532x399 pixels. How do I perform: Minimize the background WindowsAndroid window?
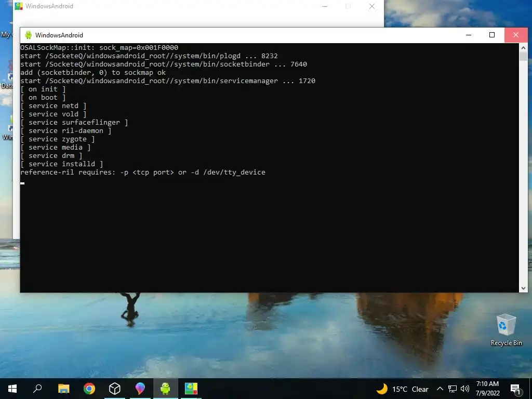(325, 6)
